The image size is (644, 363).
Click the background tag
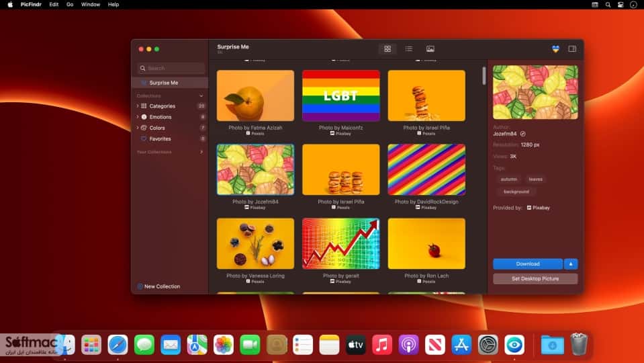(516, 192)
